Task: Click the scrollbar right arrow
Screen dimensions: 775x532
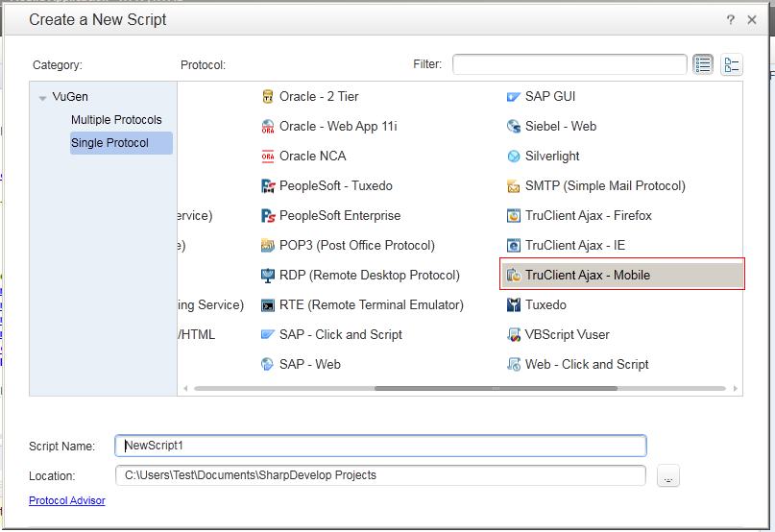Action: 736,389
